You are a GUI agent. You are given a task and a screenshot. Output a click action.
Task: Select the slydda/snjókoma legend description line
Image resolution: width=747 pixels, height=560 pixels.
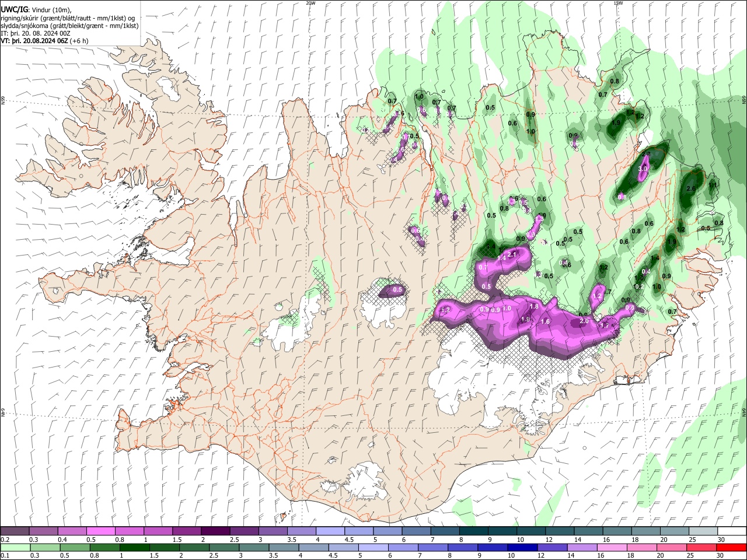pyautogui.click(x=69, y=26)
